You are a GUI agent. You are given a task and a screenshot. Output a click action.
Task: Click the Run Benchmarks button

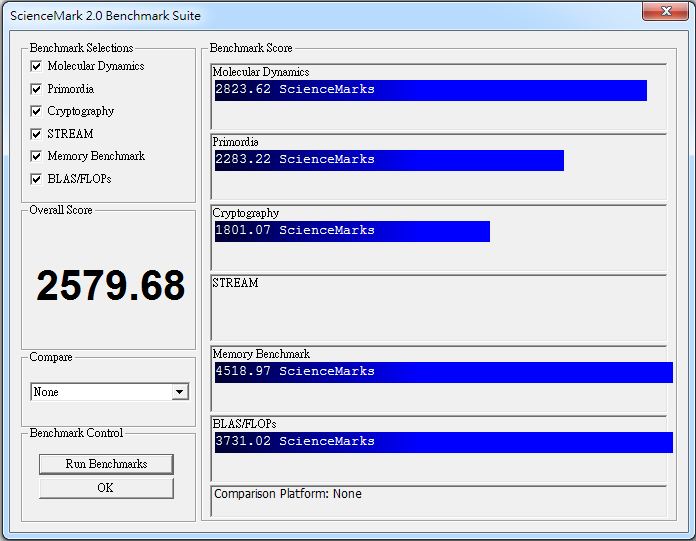tap(106, 464)
